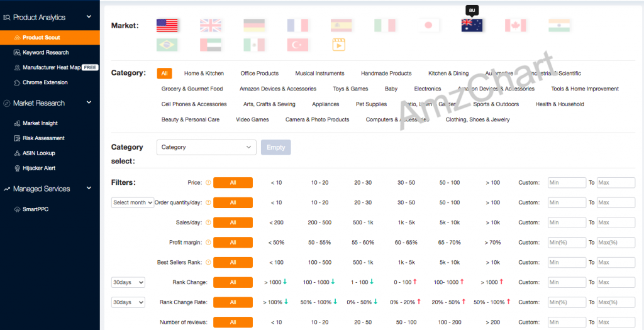
Task: Select Home & Kitchen category
Action: [x=204, y=74]
